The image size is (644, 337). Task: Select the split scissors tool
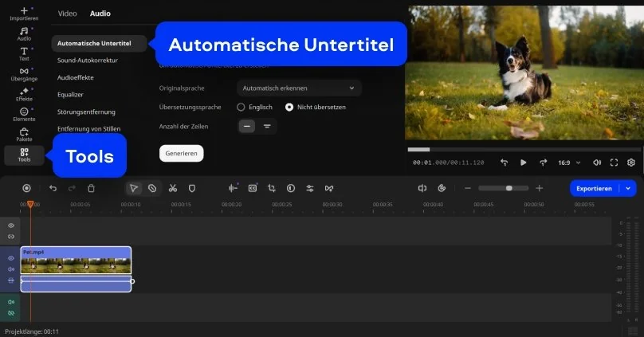coord(172,188)
